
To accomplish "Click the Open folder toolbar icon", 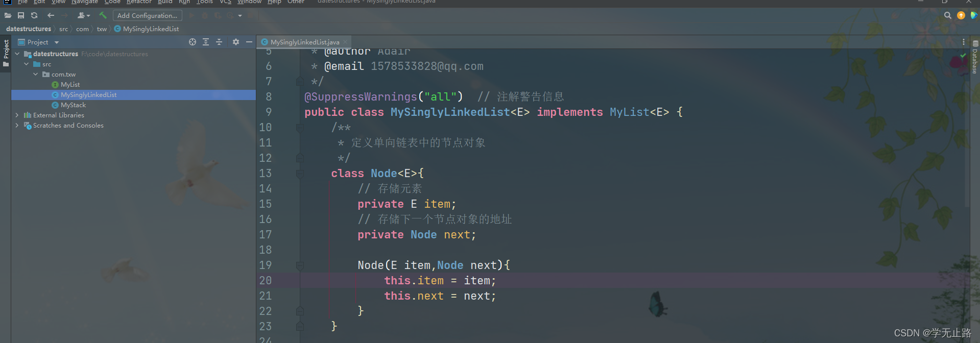I will coord(8,16).
